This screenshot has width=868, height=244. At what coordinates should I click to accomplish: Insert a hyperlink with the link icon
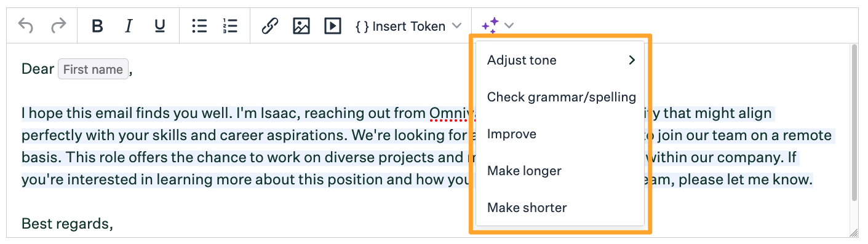pos(269,26)
